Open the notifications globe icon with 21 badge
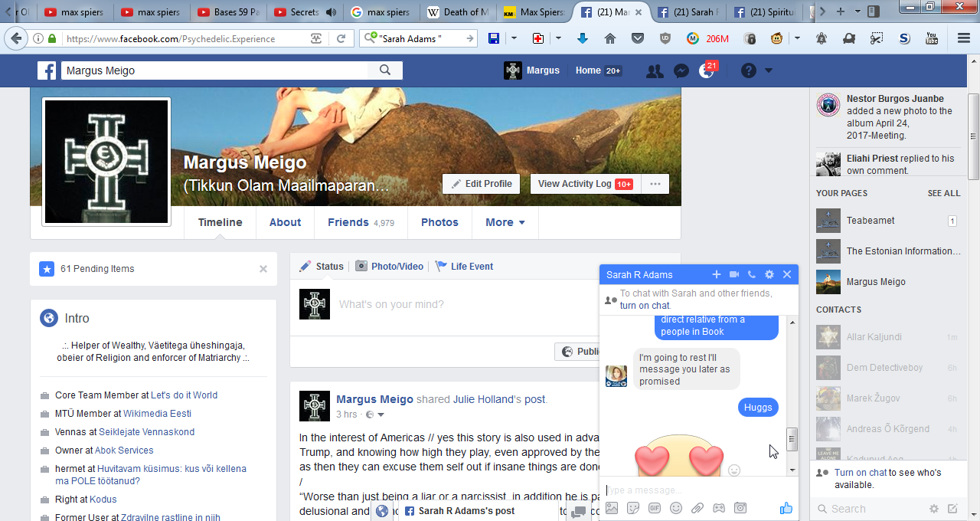980x521 pixels. 706,70
